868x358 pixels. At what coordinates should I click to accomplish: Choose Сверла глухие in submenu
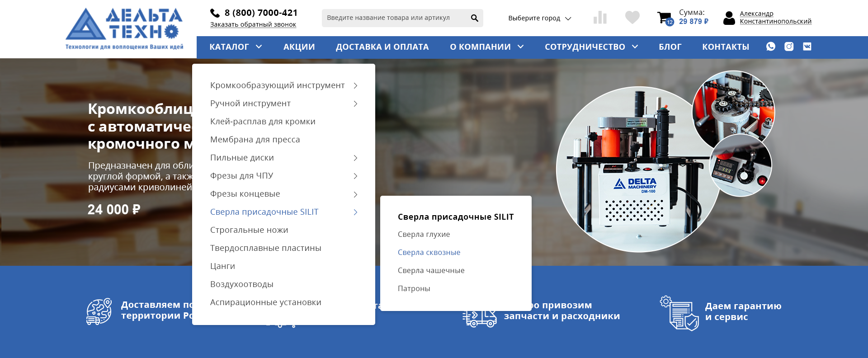[x=424, y=235]
